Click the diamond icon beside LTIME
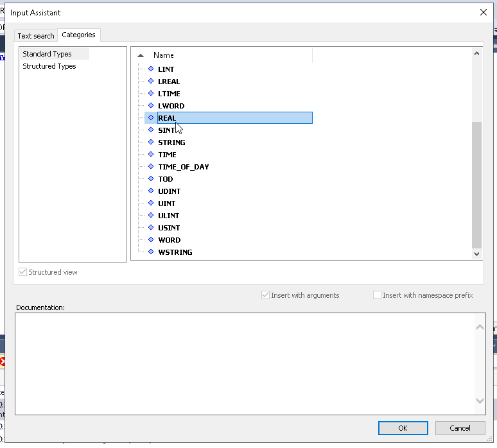 click(x=151, y=93)
